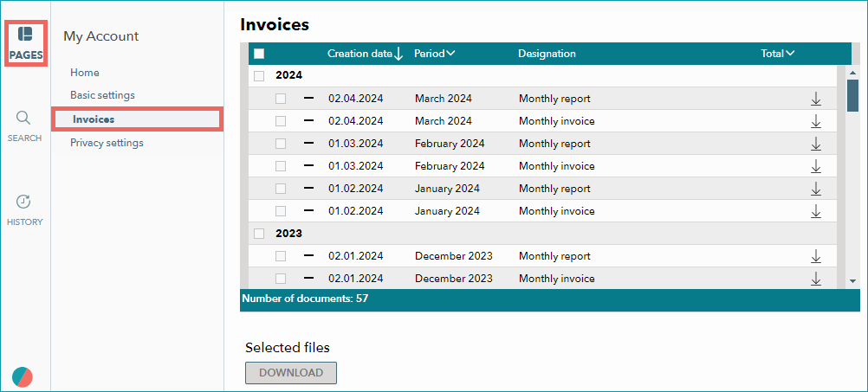
Task: Click the scrollbar up arrow
Action: click(852, 72)
